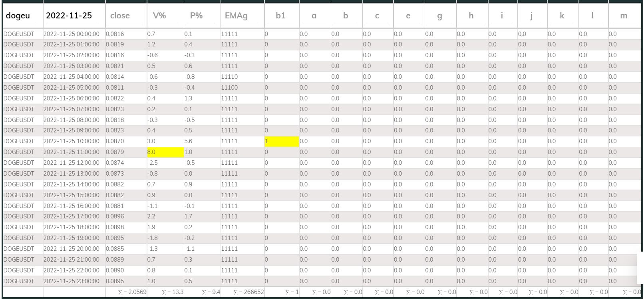Focus the 'g' column filter input
The width and height of the screenshot is (644, 300).
point(440,16)
